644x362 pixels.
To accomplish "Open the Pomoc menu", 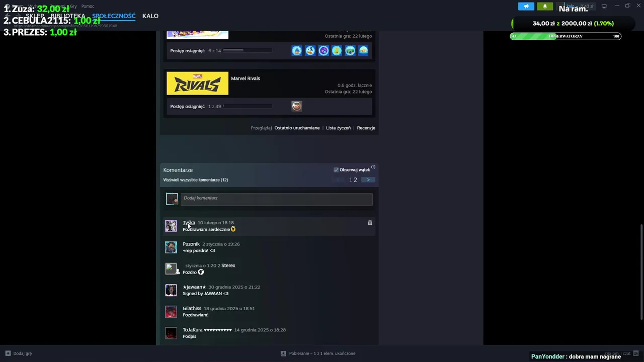I will click(88, 6).
